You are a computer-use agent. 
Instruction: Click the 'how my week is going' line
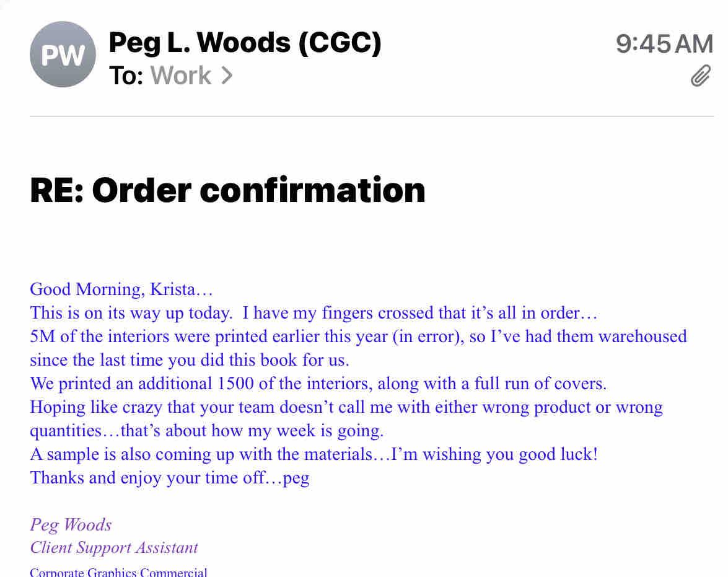pyautogui.click(x=207, y=431)
